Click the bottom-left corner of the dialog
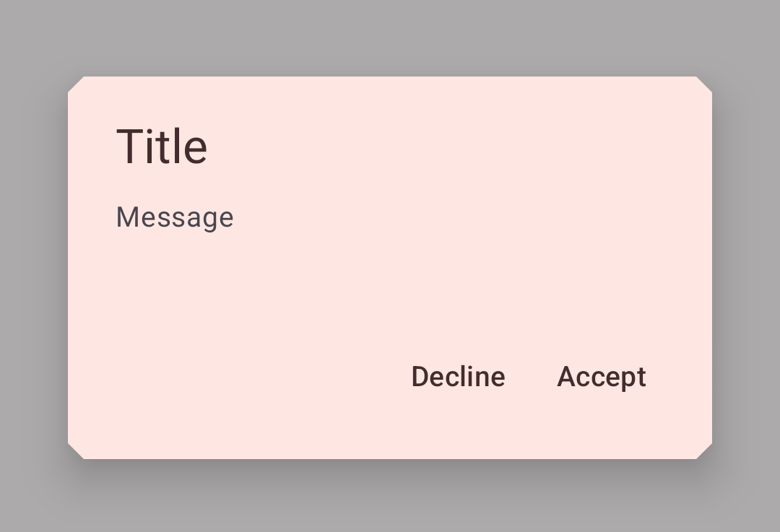 click(79, 451)
